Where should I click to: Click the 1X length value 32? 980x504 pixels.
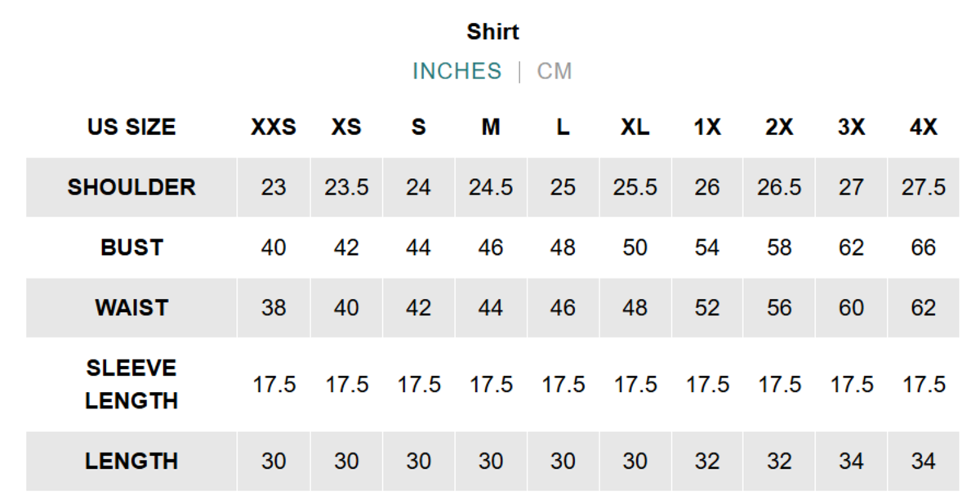click(x=707, y=462)
